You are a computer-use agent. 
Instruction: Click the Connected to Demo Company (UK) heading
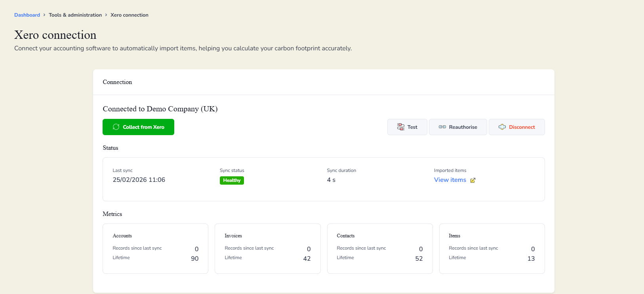pyautogui.click(x=160, y=109)
